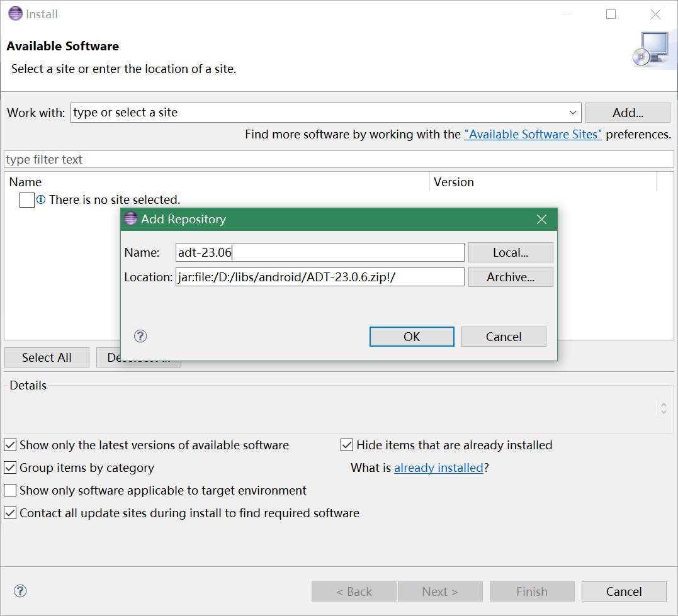This screenshot has height=616, width=678.
Task: Click the Details area scroll stepper
Action: [x=664, y=408]
